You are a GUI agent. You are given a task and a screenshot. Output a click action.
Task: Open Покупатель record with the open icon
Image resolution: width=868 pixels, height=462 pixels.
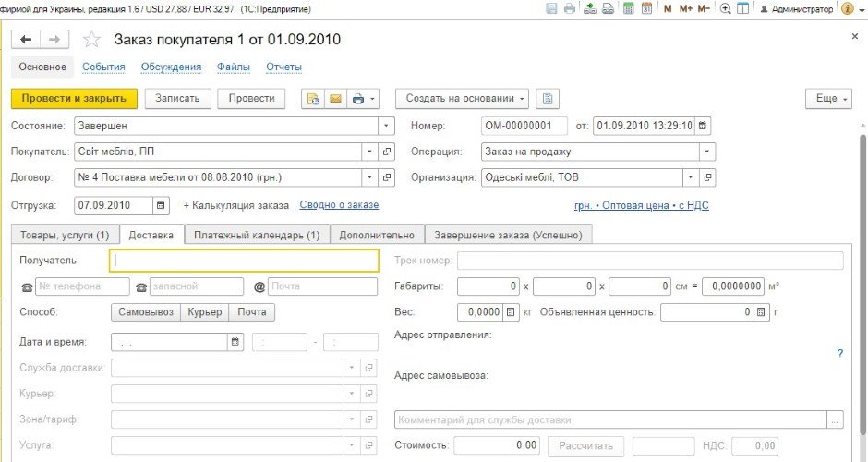pyautogui.click(x=387, y=152)
